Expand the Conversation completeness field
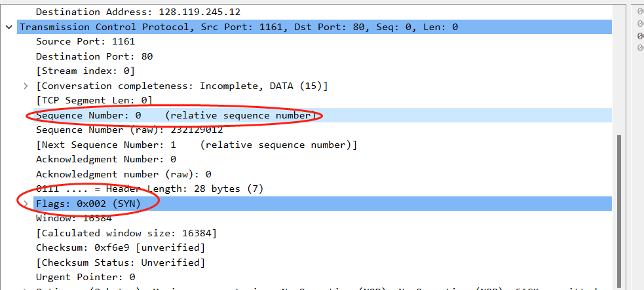Image resolution: width=644 pixels, height=290 pixels. point(26,86)
